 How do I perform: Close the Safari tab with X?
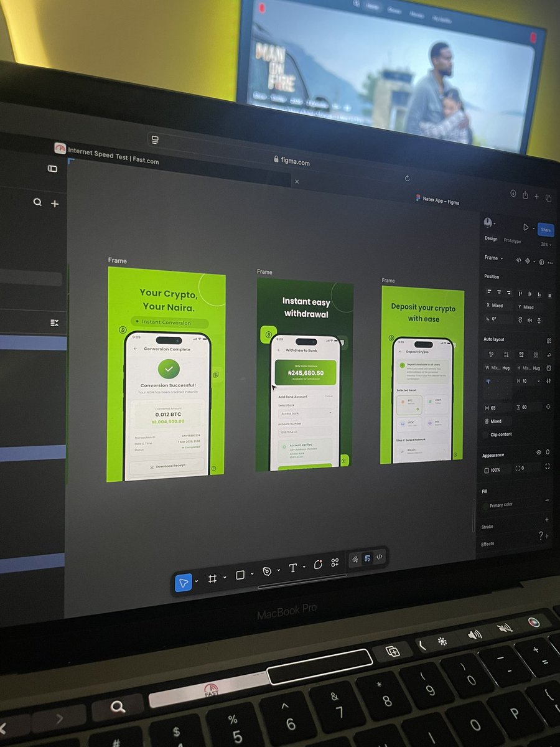[297, 182]
